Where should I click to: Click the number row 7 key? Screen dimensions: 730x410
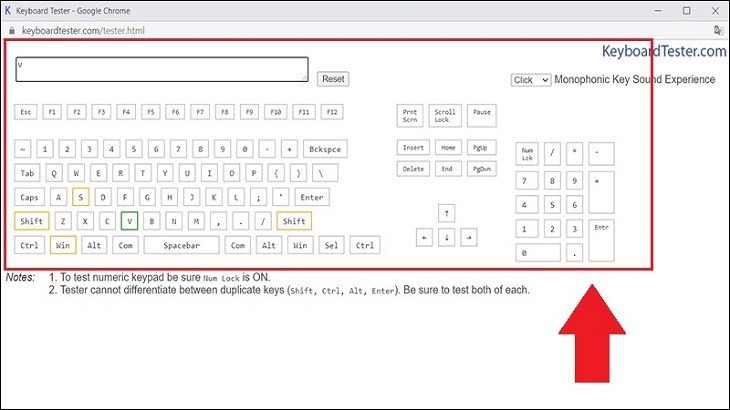pyautogui.click(x=178, y=149)
